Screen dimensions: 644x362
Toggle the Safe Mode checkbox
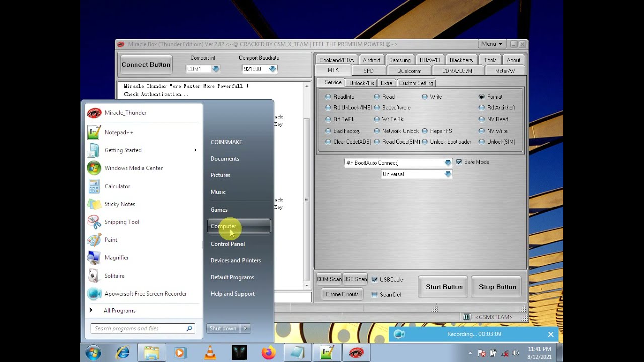click(459, 162)
